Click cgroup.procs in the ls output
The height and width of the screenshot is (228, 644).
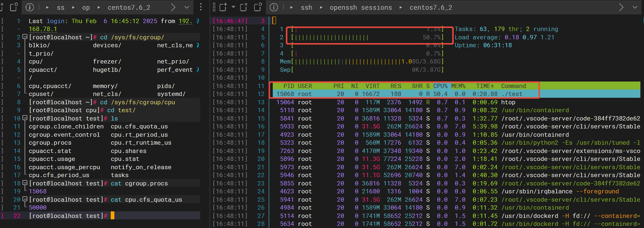(x=50, y=142)
